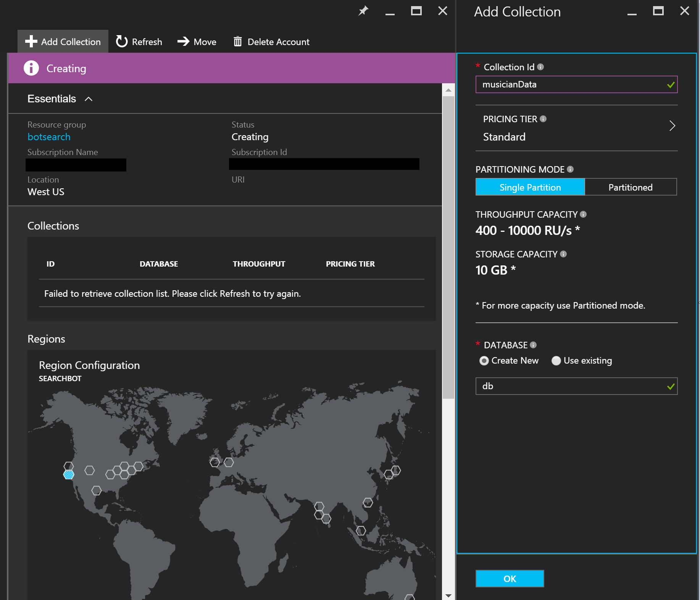Viewport: 700px width, 600px height.
Task: Click OK to add the collection
Action: tap(510, 579)
